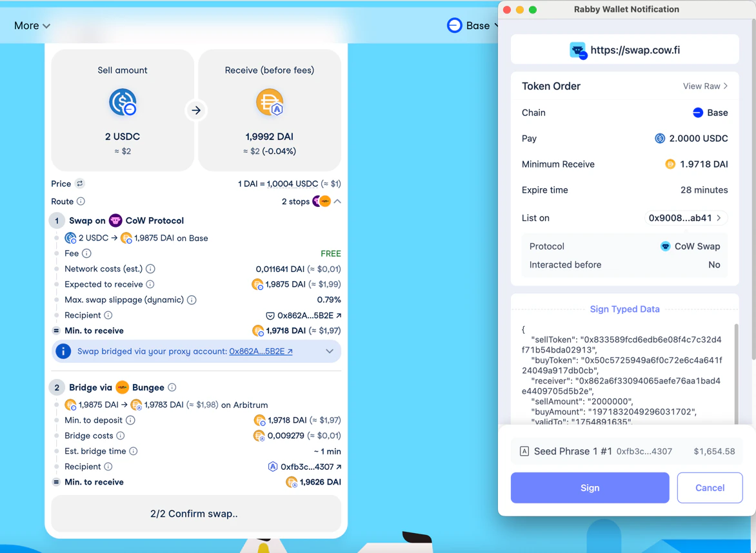756x553 pixels.
Task: Collapse the 2 stops route chevron
Action: 337,201
